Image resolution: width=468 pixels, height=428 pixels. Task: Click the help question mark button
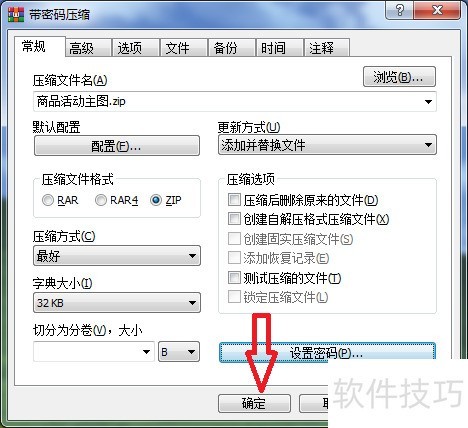[399, 10]
